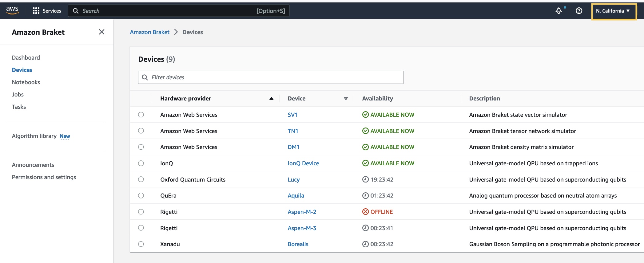This screenshot has width=644, height=263.
Task: Click the clock icon in Aquila row
Action: pos(365,195)
